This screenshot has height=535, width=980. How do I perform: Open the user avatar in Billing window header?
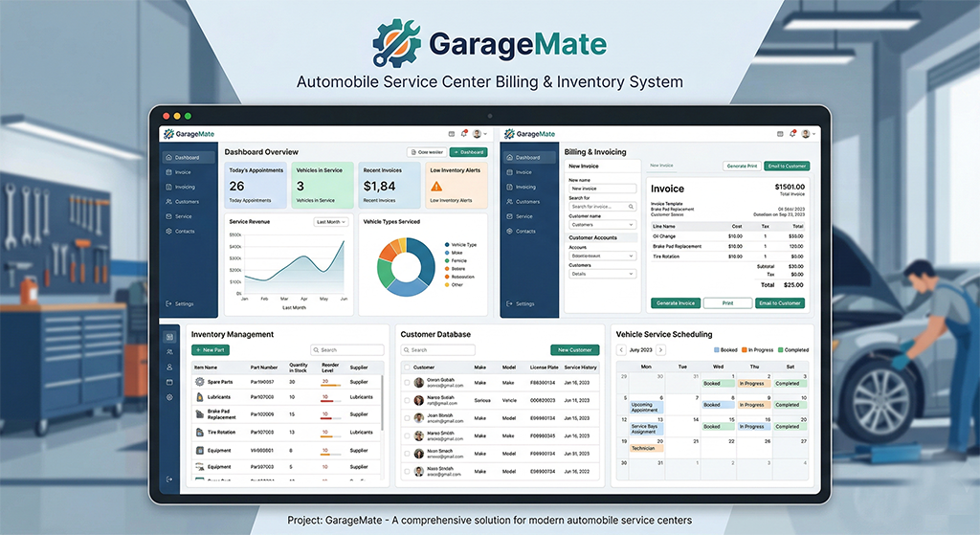806,134
